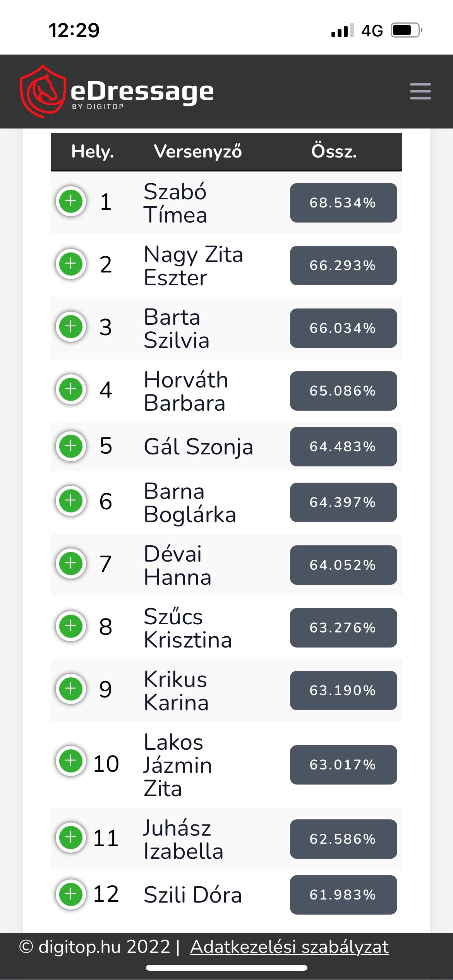Tap the eDressage horse shield logo

pos(43,91)
